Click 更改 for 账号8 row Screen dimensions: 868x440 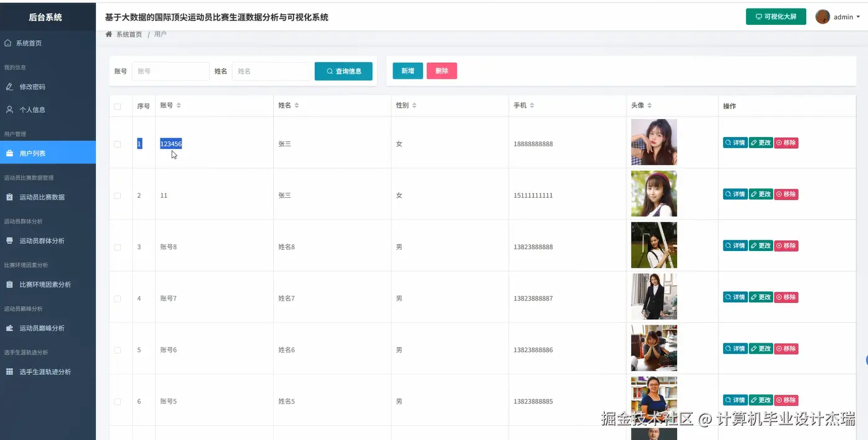point(761,245)
